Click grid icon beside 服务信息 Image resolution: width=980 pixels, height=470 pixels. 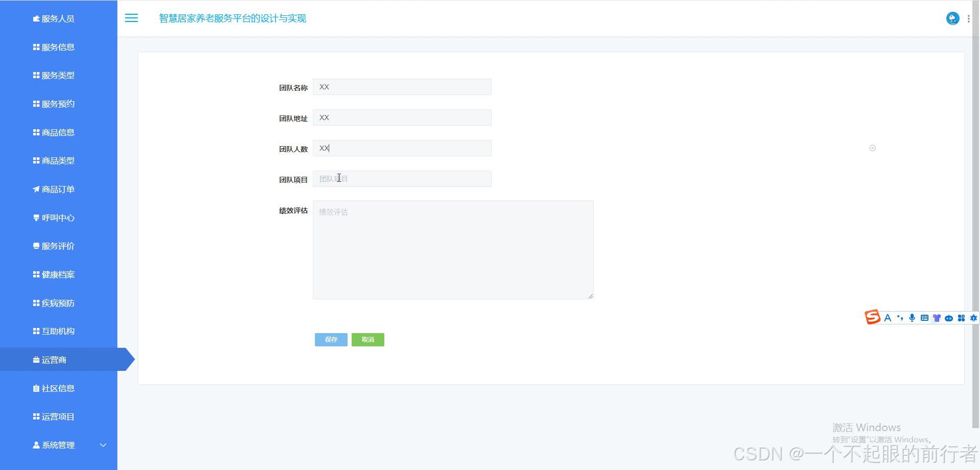[36, 47]
